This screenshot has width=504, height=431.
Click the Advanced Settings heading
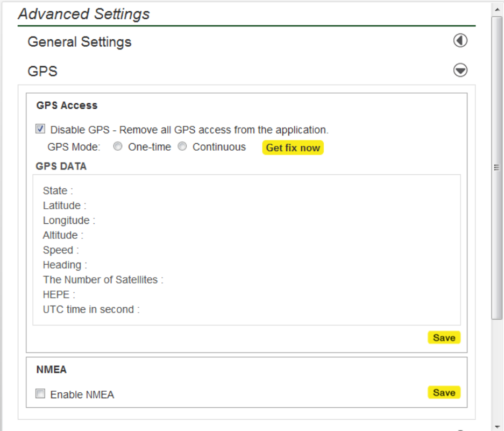(84, 14)
